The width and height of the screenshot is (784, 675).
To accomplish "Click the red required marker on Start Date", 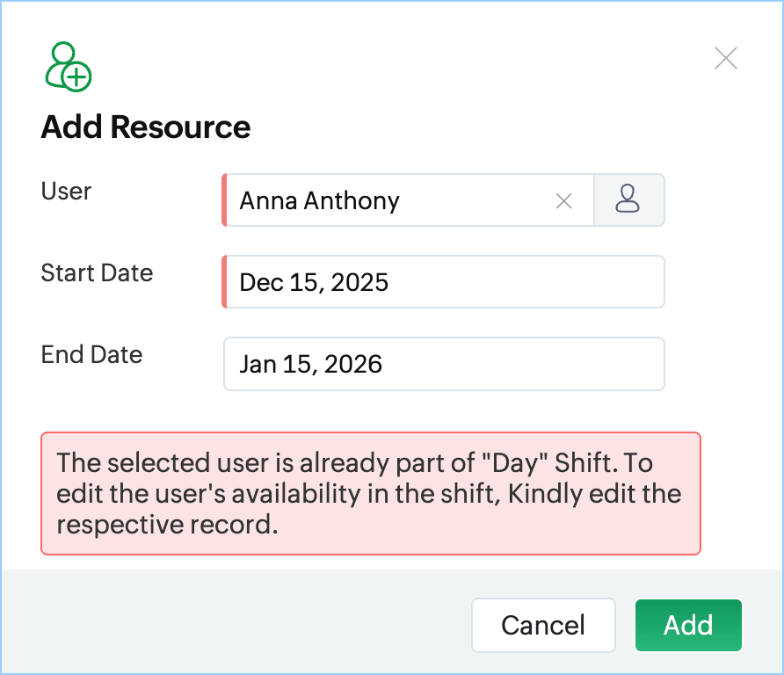I will pos(224,282).
